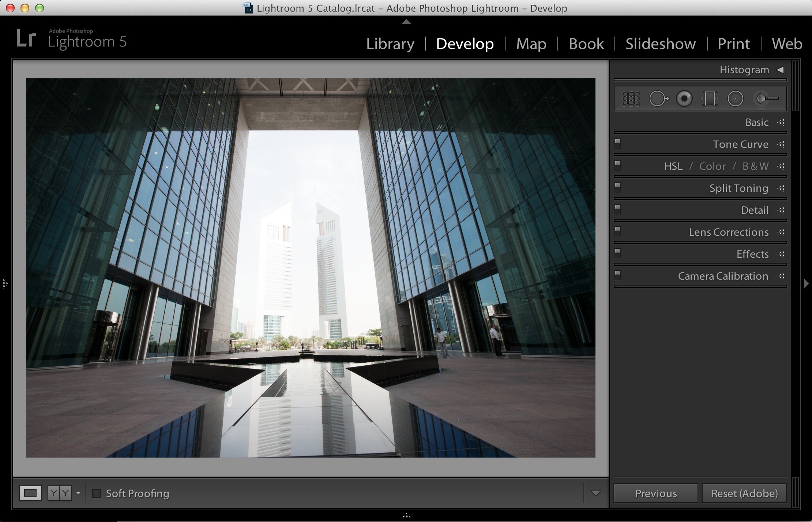Hide the right panel group arrow
Viewport: 812px width, 522px height.
coord(806,283)
